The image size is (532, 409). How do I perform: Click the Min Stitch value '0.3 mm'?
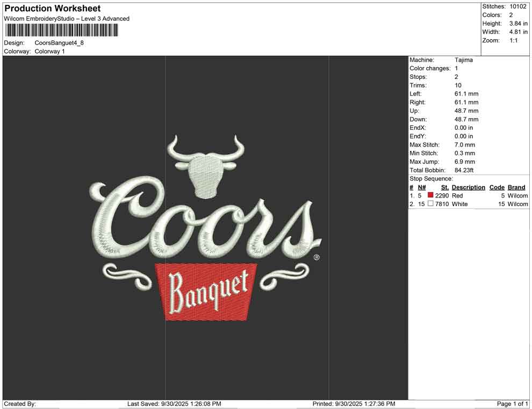click(x=465, y=153)
